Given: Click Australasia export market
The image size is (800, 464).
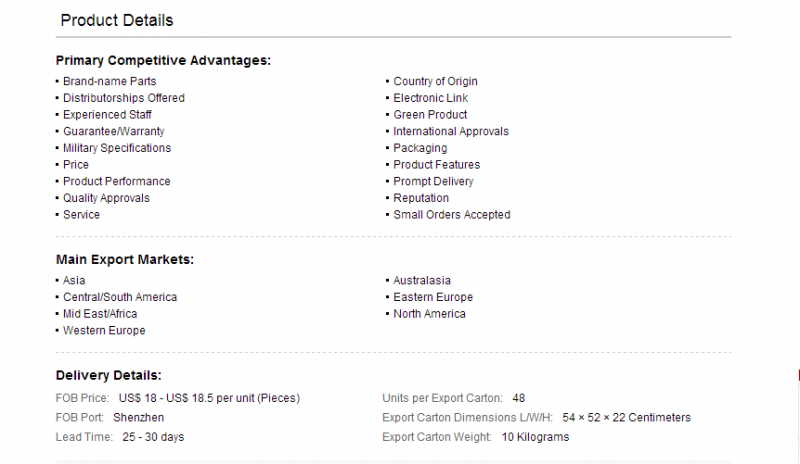Looking at the screenshot, I should pos(422,280).
